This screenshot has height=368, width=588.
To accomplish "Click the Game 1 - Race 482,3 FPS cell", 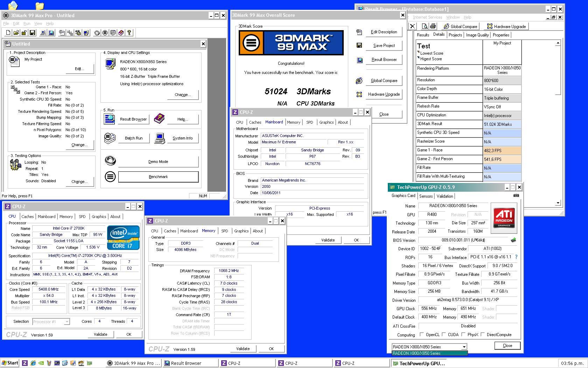I will pyautogui.click(x=502, y=150).
